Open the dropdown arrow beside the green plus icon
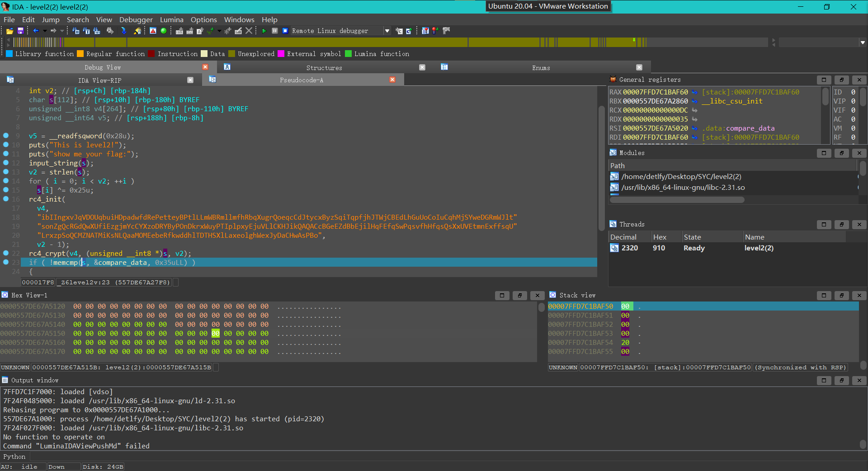The height and width of the screenshot is (471, 868). point(219,31)
